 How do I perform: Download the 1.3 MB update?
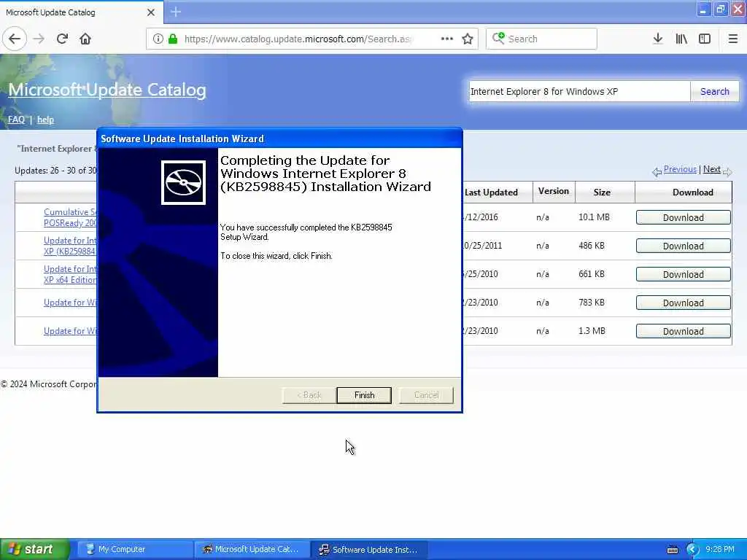tap(683, 332)
